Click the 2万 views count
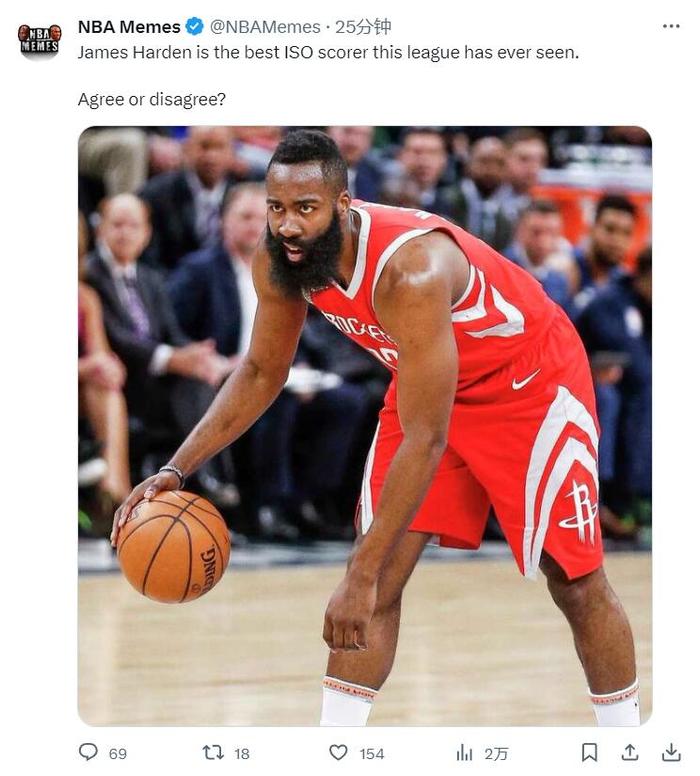The height and width of the screenshot is (776, 700). (x=496, y=754)
